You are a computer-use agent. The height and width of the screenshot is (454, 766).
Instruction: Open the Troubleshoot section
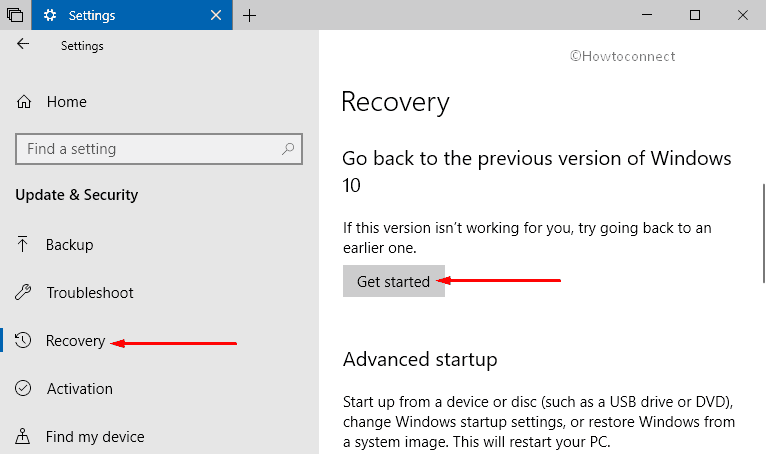90,292
